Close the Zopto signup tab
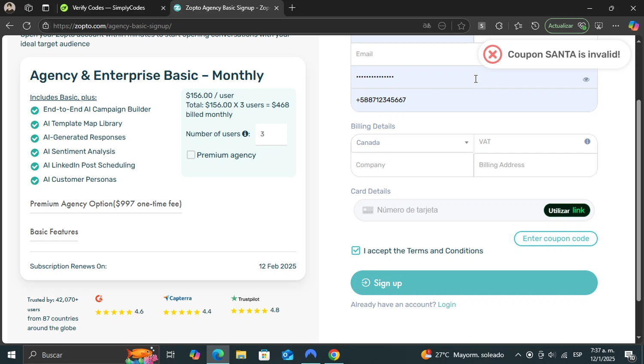This screenshot has height=364, width=644. [x=276, y=8]
